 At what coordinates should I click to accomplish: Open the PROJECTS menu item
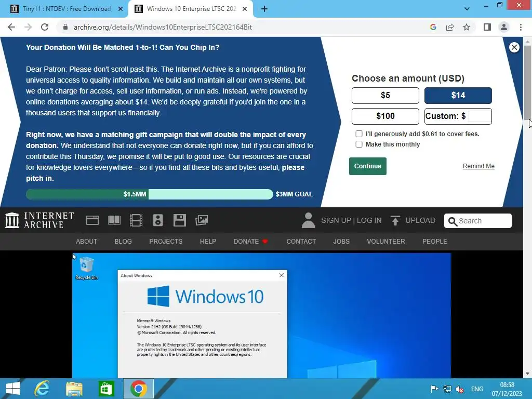click(x=166, y=241)
